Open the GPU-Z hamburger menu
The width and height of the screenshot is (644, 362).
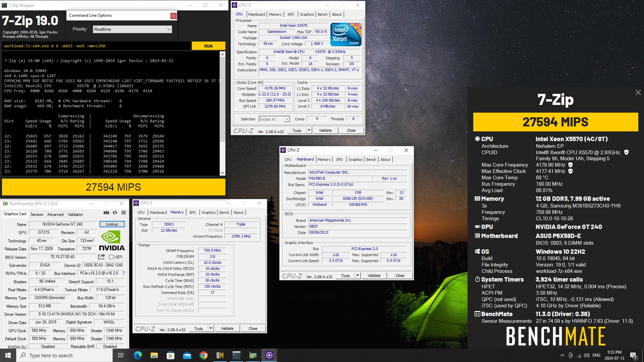click(123, 213)
